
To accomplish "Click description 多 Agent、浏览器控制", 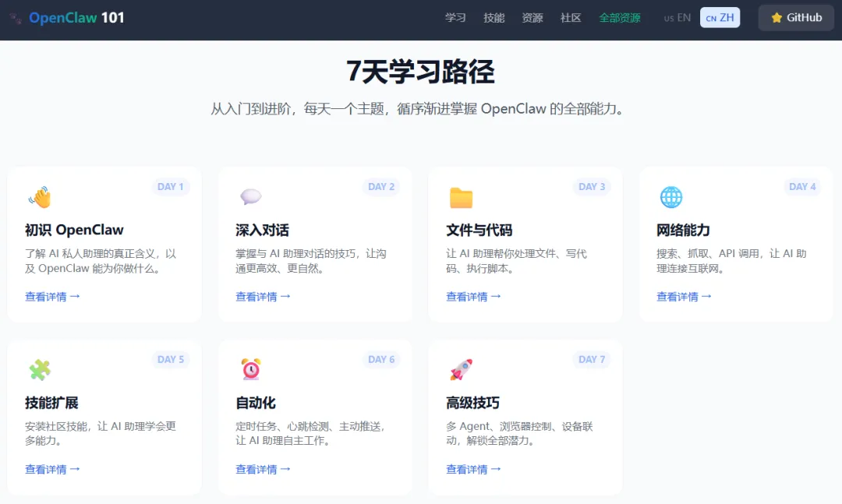I will coord(519,433).
